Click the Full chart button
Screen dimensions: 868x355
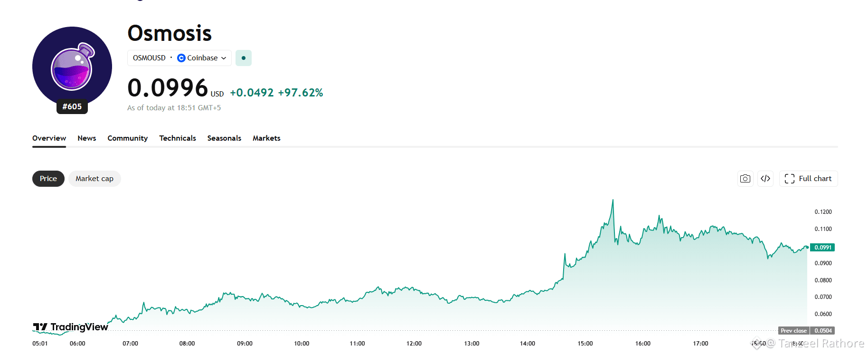(809, 179)
